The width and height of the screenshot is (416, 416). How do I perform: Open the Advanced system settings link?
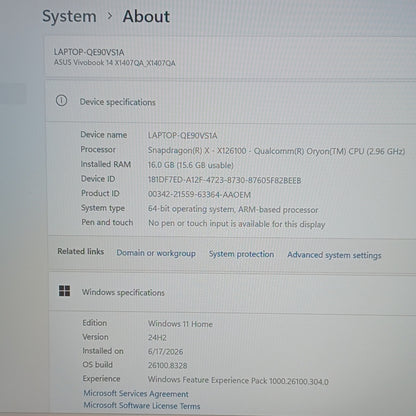pos(334,255)
